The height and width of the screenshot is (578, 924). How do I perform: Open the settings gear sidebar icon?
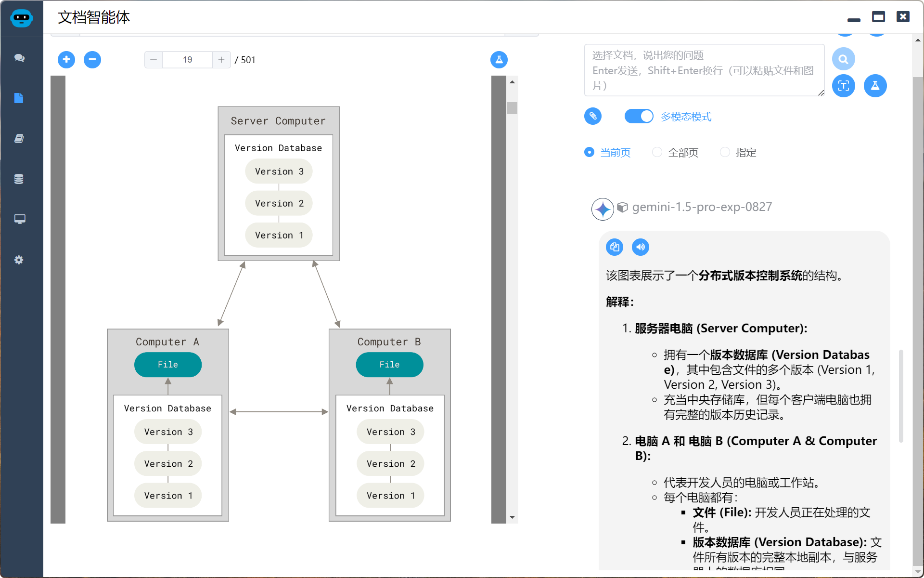(19, 260)
